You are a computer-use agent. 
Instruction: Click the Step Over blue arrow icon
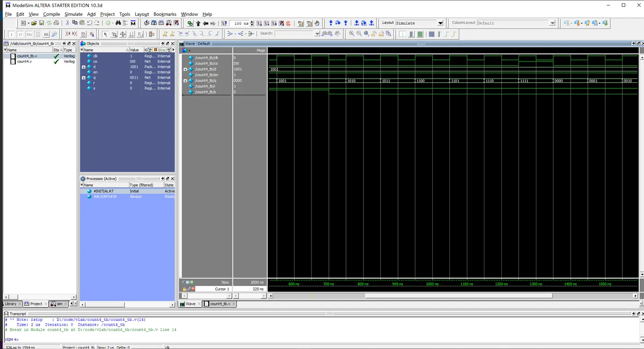coord(338,23)
